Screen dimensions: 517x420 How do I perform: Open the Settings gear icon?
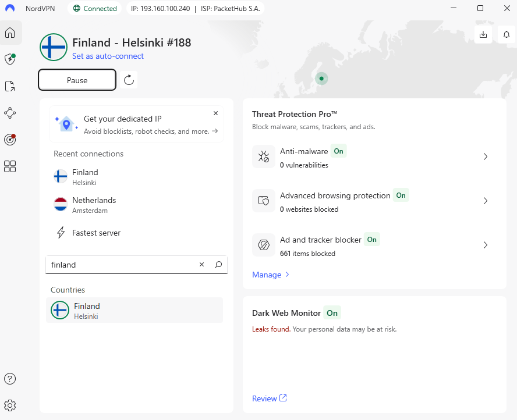(10, 405)
